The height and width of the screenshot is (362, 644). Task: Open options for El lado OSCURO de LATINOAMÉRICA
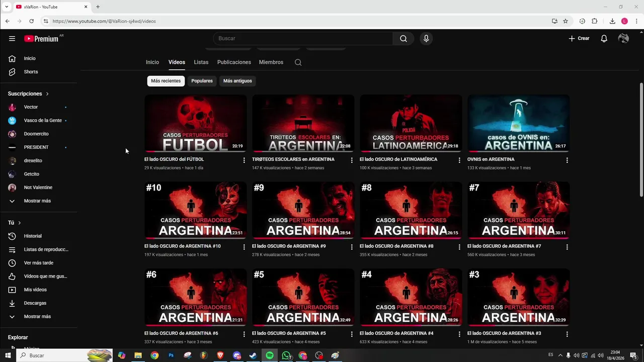click(x=459, y=160)
